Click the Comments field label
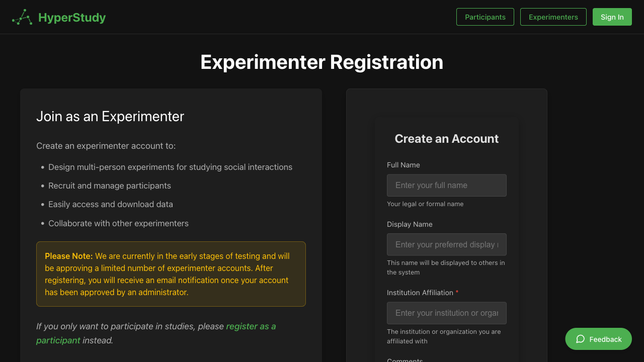The width and height of the screenshot is (644, 362). click(x=405, y=359)
